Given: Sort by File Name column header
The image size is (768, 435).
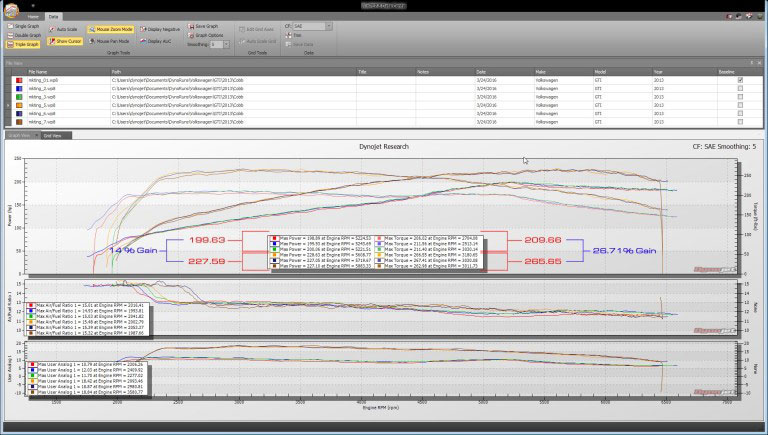Looking at the screenshot, I should (x=68, y=72).
